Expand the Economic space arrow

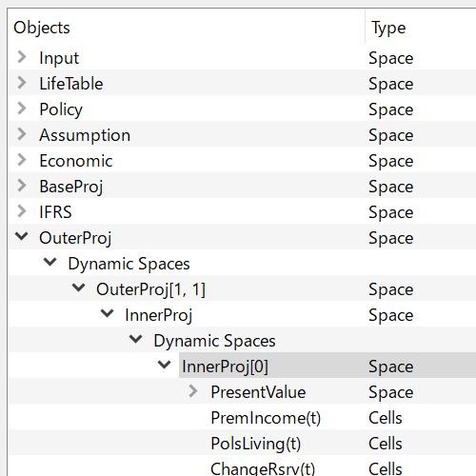(22, 160)
